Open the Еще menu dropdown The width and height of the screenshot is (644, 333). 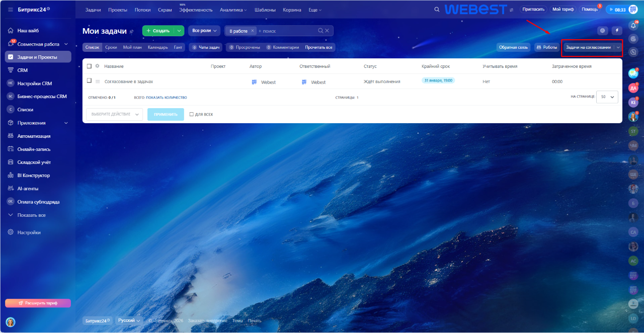pyautogui.click(x=315, y=10)
